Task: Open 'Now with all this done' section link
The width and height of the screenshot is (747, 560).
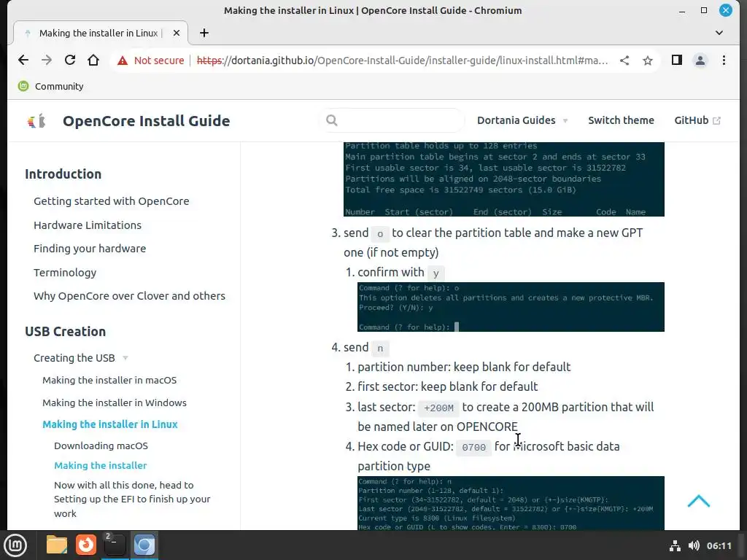Action: 132,499
